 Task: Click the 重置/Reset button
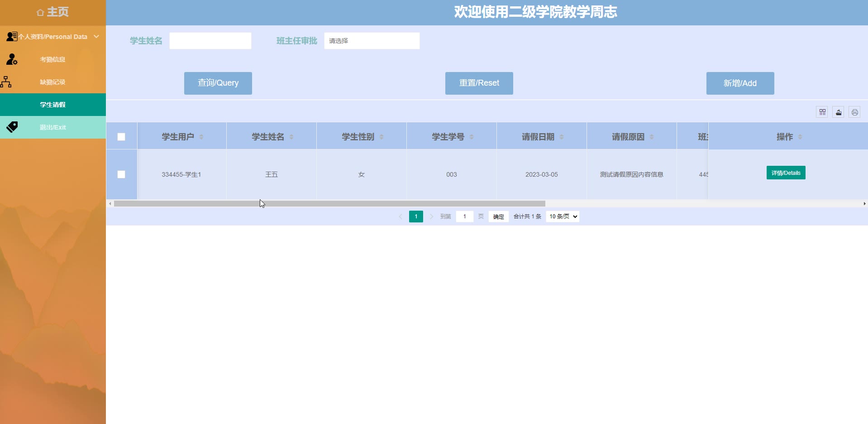click(479, 83)
